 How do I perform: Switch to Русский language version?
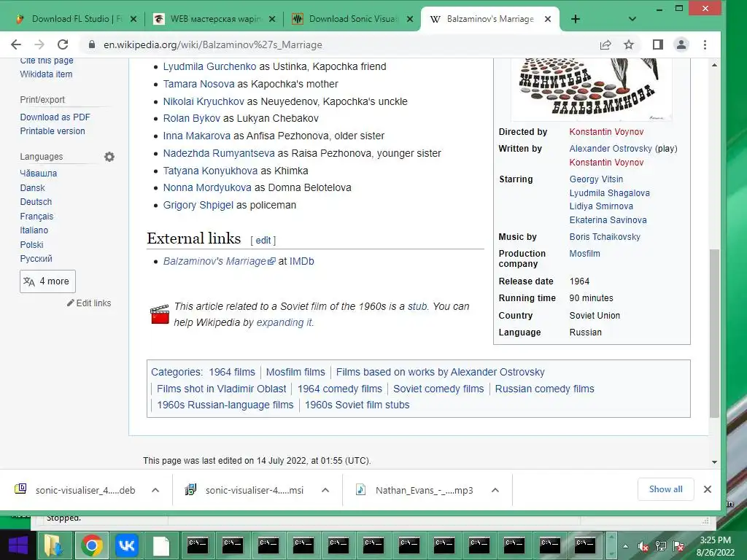point(36,259)
